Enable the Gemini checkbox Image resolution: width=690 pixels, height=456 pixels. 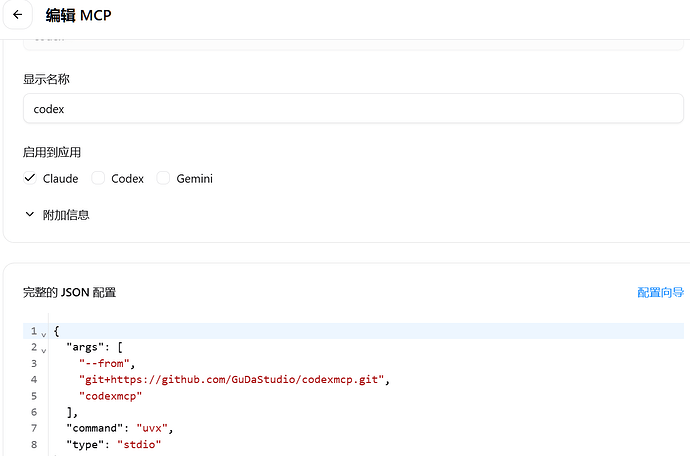click(163, 178)
